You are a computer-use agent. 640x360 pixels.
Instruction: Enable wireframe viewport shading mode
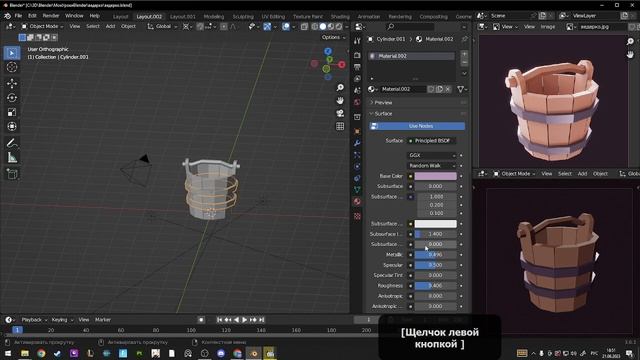(315, 27)
